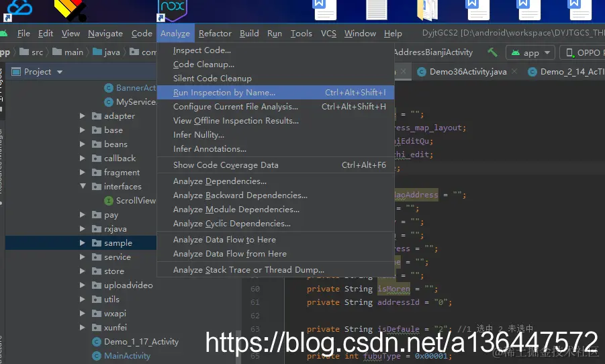Open the app run configuration dropdown
This screenshot has height=364, width=605.
click(530, 52)
